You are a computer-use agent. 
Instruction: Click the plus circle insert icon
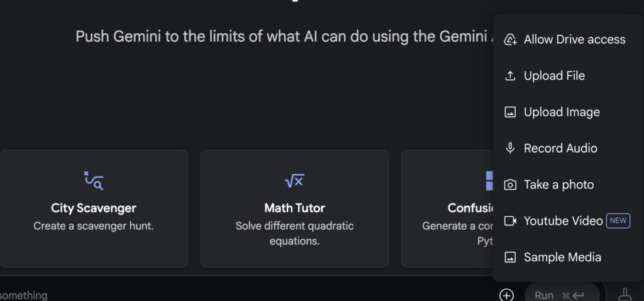506,295
